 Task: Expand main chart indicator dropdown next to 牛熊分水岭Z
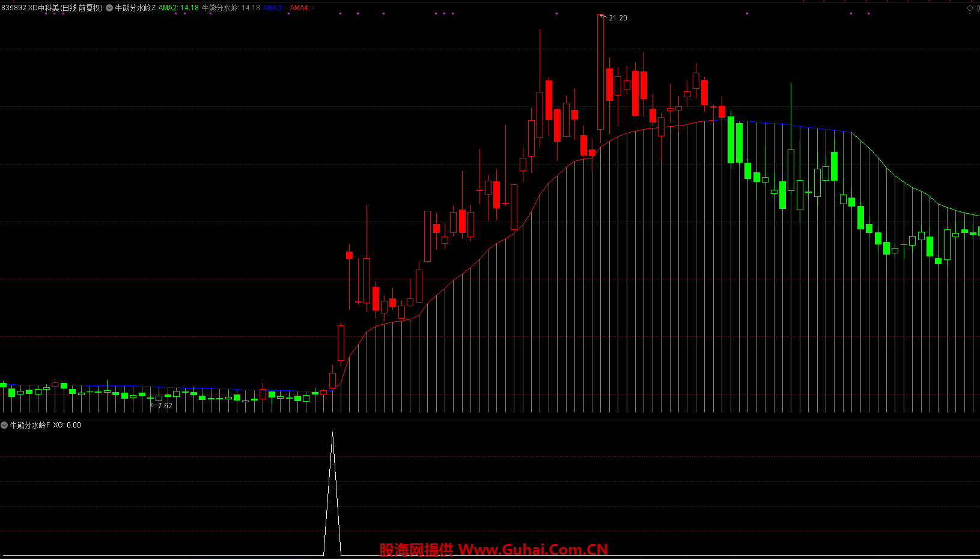tap(109, 8)
